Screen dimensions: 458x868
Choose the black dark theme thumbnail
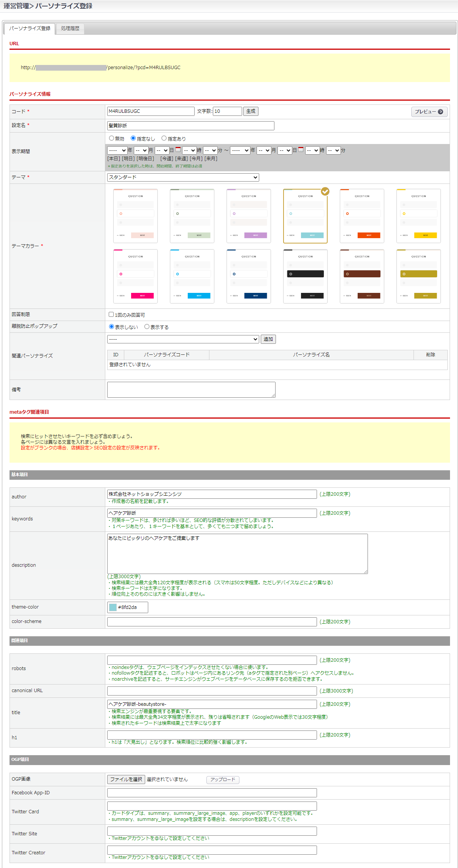click(x=305, y=276)
